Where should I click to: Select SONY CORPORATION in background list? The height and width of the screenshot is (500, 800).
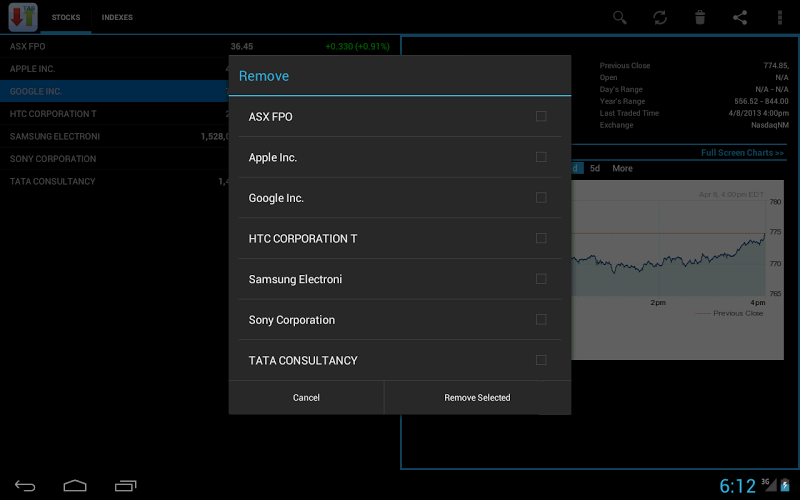tap(114, 159)
